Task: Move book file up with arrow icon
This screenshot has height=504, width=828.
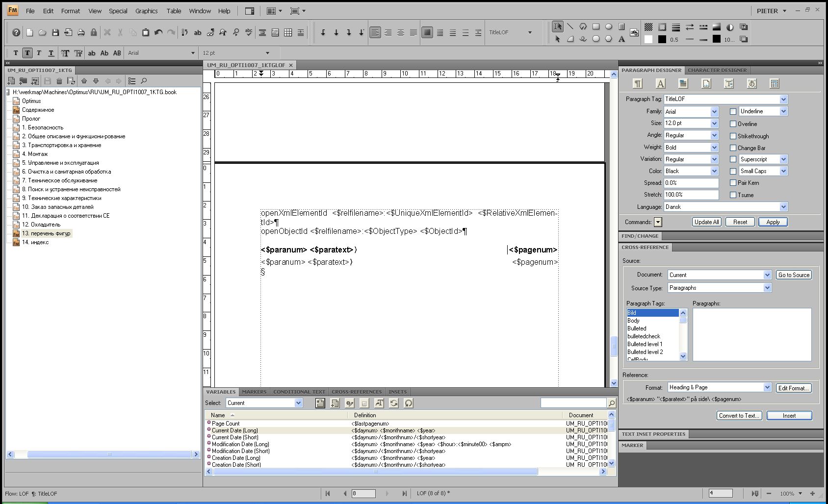Action: [x=84, y=81]
